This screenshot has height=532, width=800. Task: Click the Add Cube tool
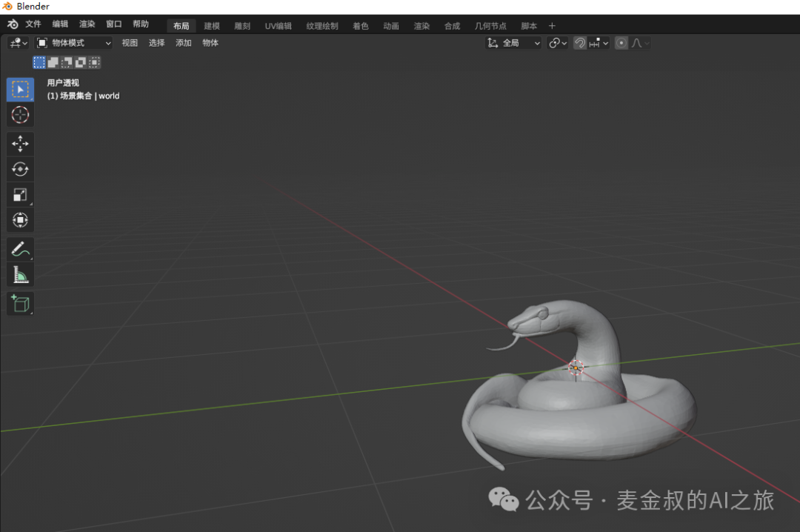click(20, 303)
